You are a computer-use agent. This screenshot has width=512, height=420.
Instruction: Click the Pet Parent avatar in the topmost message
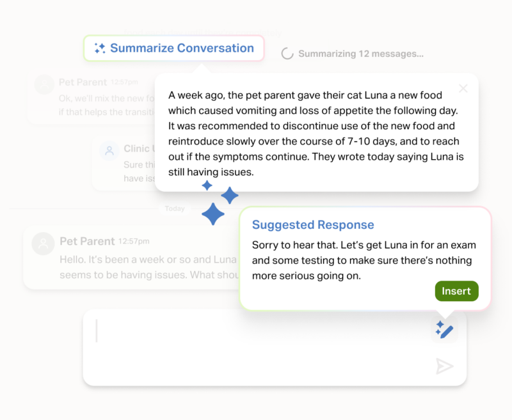(44, 84)
